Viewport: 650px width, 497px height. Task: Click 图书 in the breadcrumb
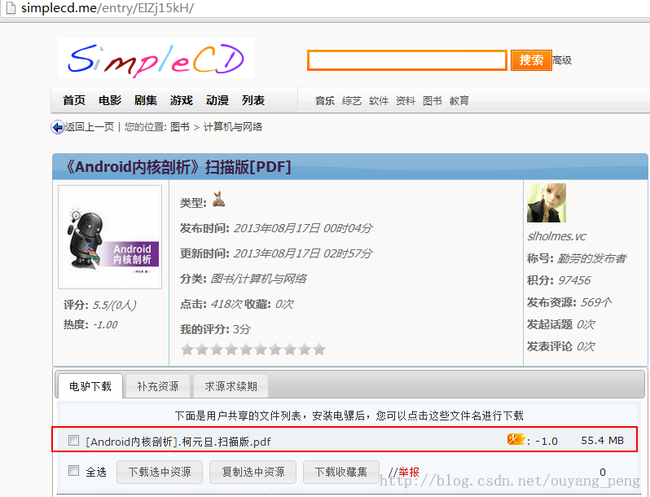180,127
